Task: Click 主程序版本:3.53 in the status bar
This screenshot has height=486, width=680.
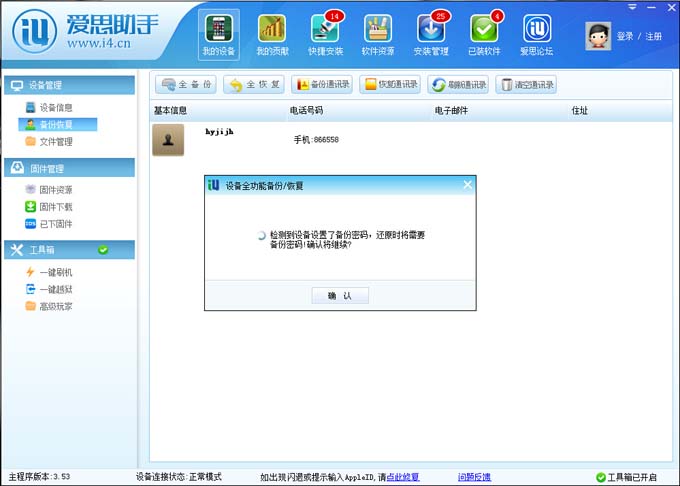Action: tap(39, 477)
